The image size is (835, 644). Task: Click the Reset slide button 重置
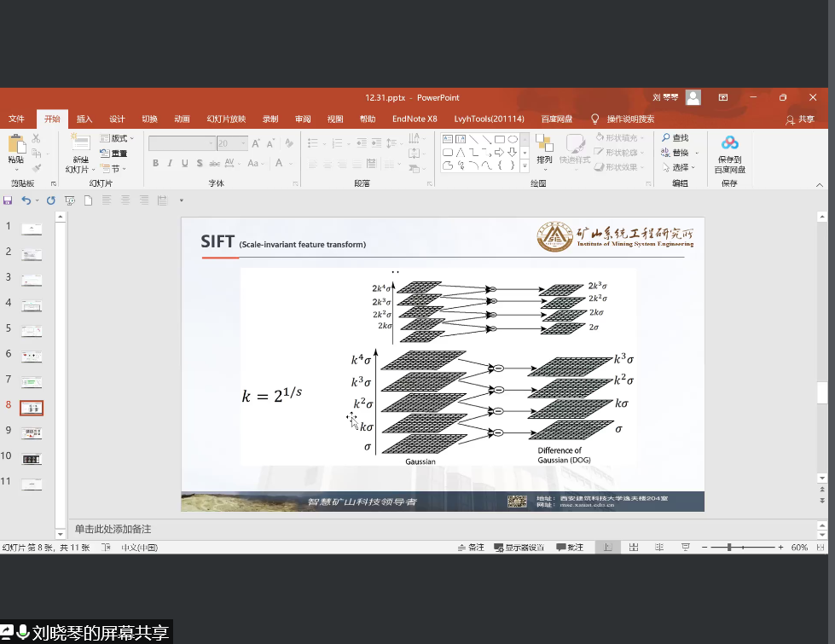pos(113,154)
